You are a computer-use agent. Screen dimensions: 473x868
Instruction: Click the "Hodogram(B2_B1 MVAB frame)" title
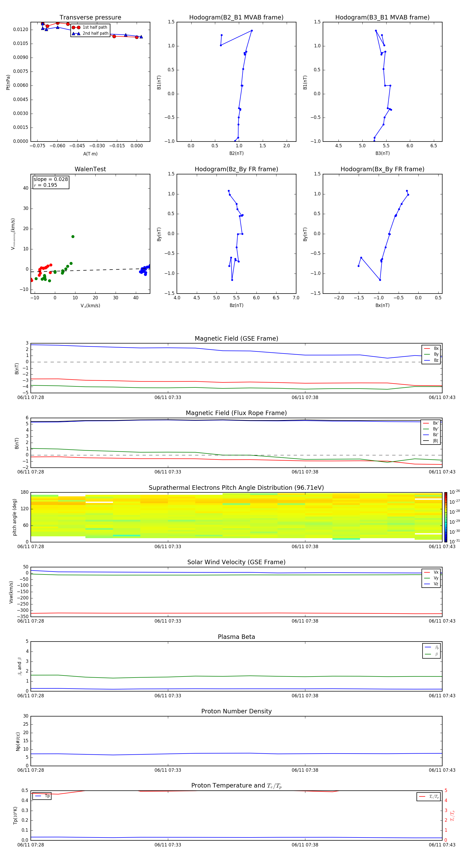tap(236, 18)
